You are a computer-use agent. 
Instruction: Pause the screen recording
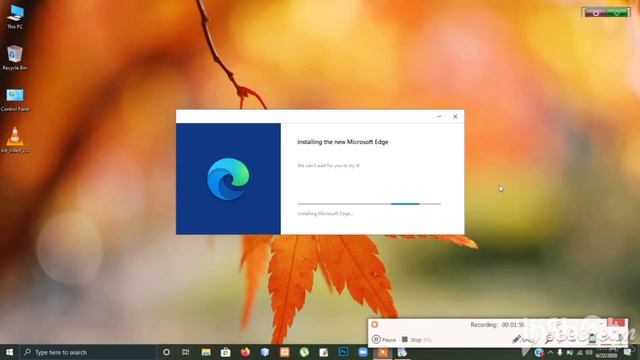click(384, 339)
